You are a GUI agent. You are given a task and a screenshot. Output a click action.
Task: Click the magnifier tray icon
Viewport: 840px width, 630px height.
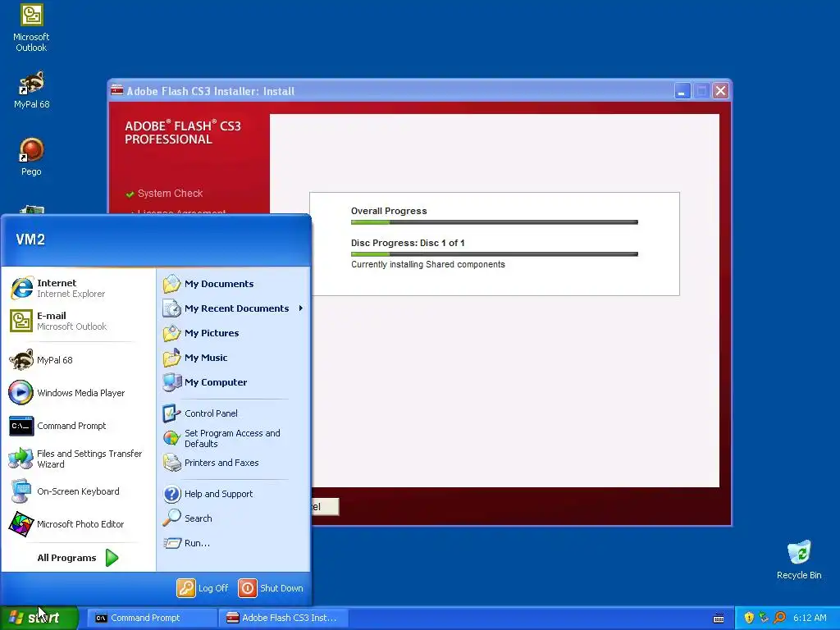click(779, 618)
